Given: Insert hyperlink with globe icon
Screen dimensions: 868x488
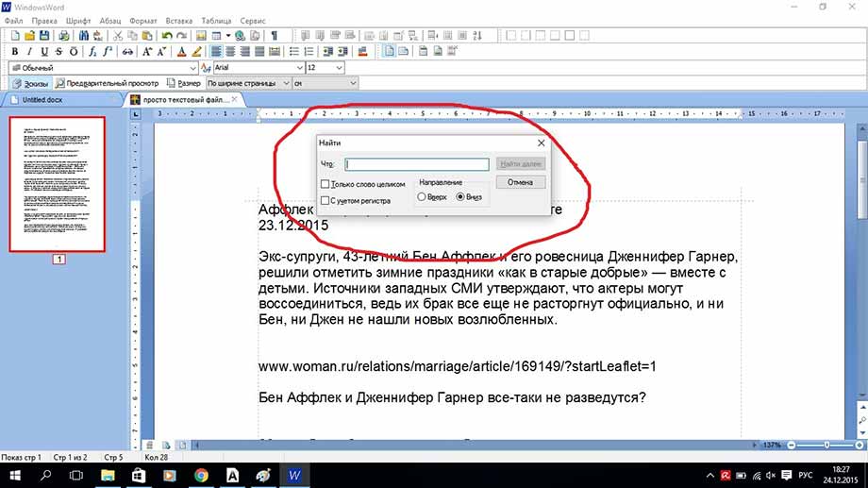Looking at the screenshot, I should 240,36.
